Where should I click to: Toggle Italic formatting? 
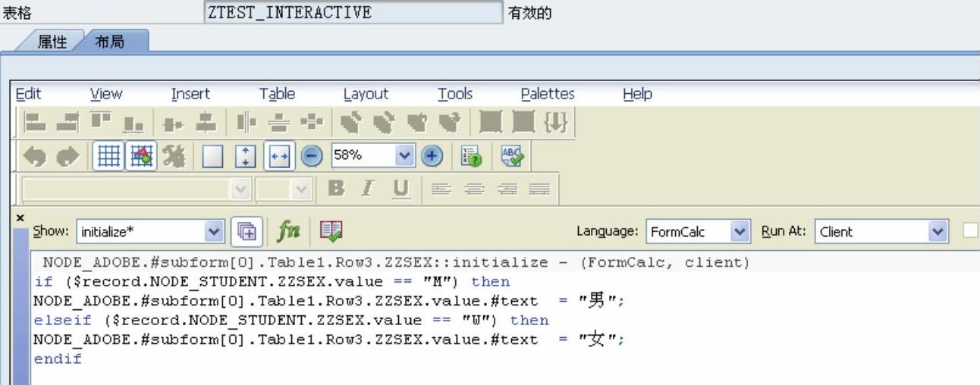(368, 189)
